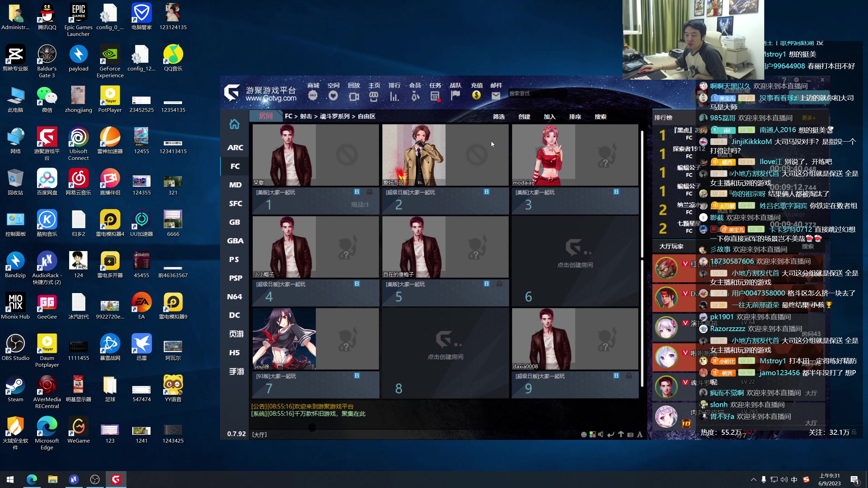Join empty seat in room 3
The image size is (868, 488).
point(607,155)
